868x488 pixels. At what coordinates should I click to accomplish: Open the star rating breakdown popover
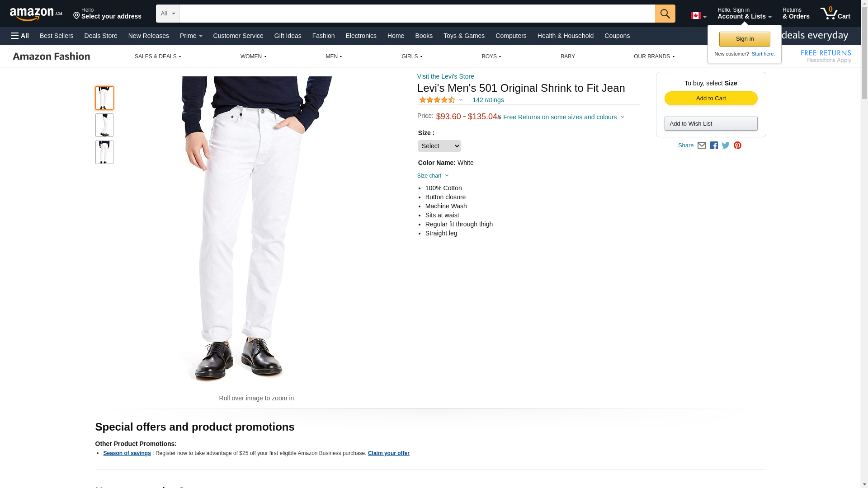click(441, 100)
